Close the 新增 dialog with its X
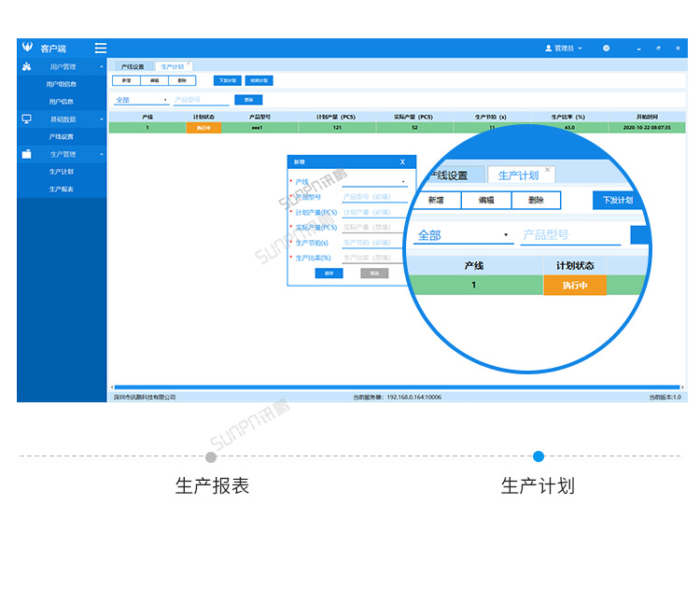The width and height of the screenshot is (700, 589). [402, 161]
